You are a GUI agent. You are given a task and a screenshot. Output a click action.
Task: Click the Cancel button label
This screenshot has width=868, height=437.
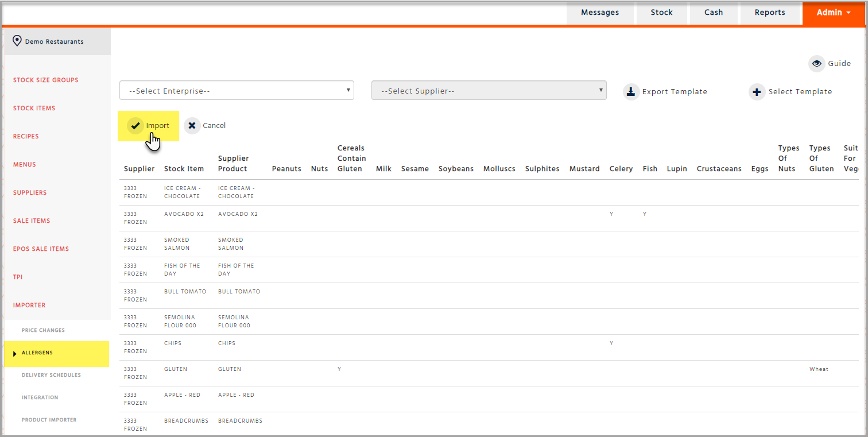click(x=214, y=126)
